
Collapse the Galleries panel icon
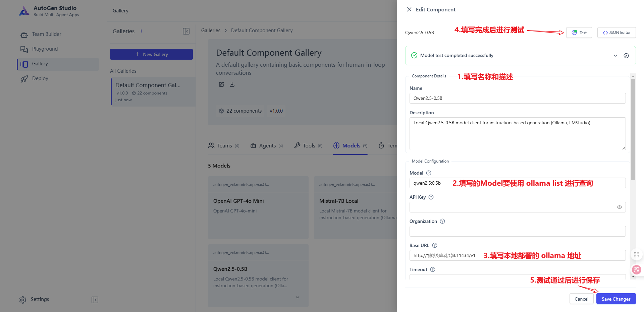(186, 31)
